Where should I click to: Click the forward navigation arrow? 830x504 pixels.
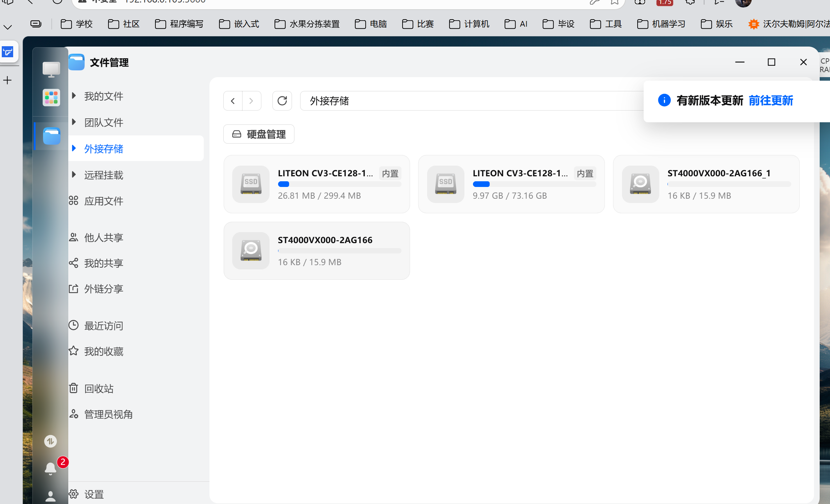coord(251,101)
